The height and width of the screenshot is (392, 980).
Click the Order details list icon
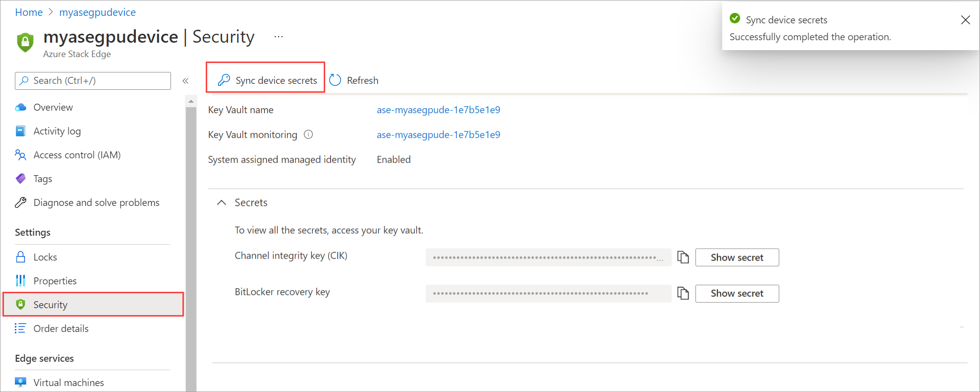tap(20, 328)
